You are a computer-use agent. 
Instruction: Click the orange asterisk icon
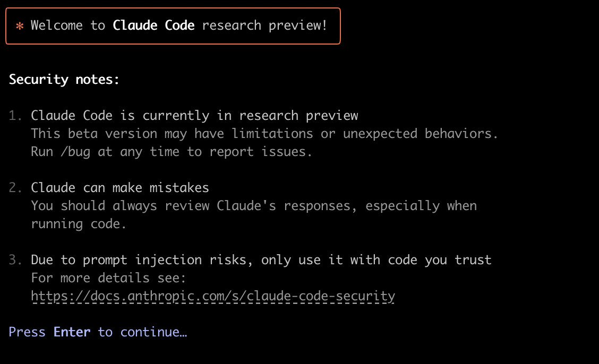pyautogui.click(x=20, y=26)
